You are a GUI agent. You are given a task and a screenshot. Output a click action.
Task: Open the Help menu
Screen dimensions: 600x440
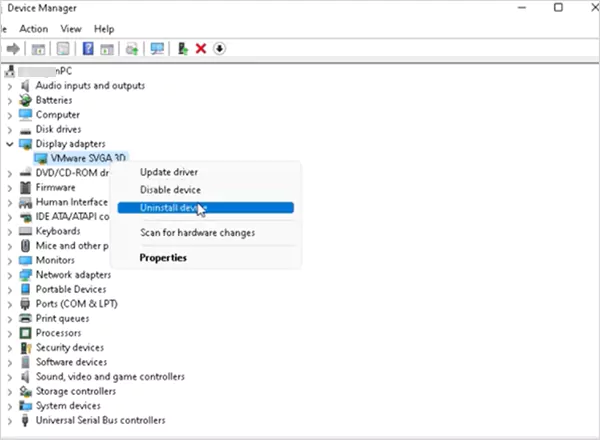pyautogui.click(x=104, y=29)
